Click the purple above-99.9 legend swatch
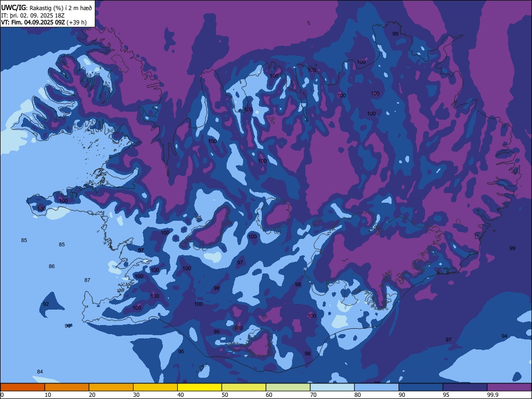The width and height of the screenshot is (532, 399). pos(509,387)
